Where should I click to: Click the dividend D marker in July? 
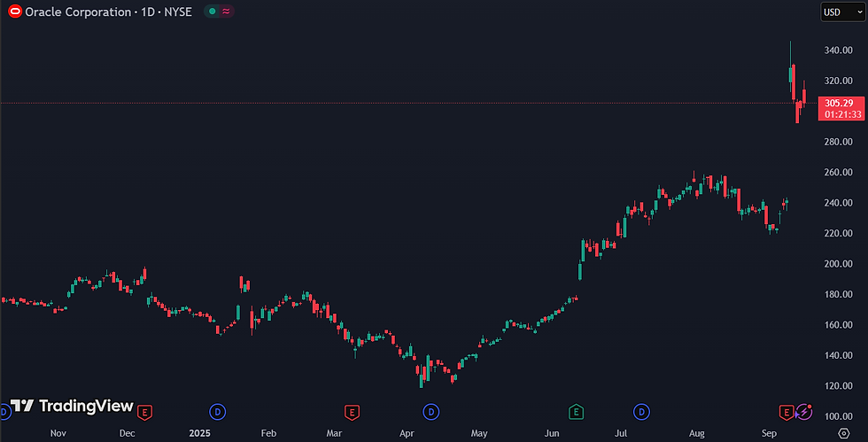coord(641,412)
